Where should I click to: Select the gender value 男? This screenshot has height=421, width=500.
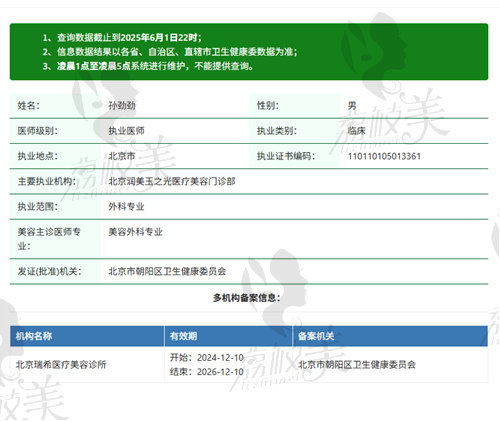(x=352, y=106)
